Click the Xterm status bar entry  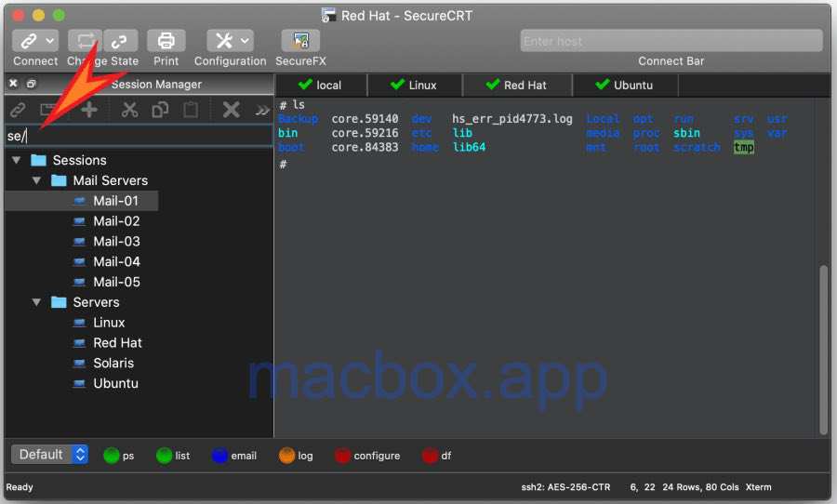[758, 487]
